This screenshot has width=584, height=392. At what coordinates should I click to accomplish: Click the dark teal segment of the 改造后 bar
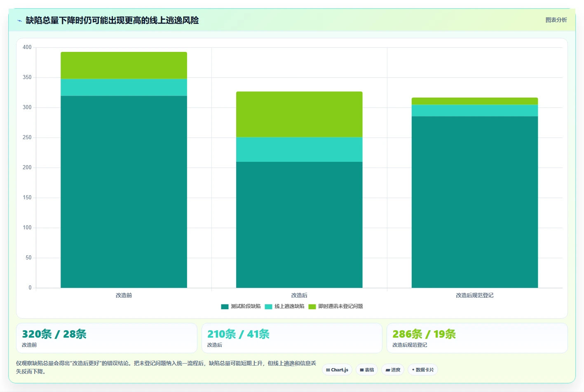coord(299,225)
